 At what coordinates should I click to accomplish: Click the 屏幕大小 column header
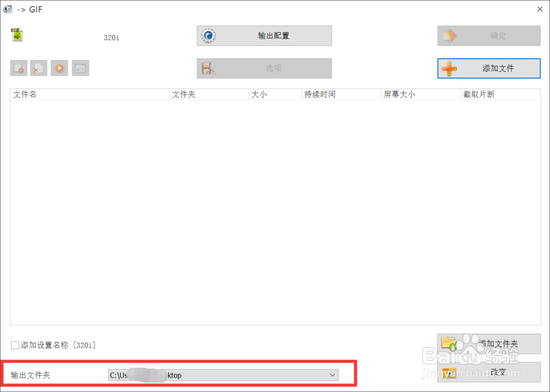point(421,95)
